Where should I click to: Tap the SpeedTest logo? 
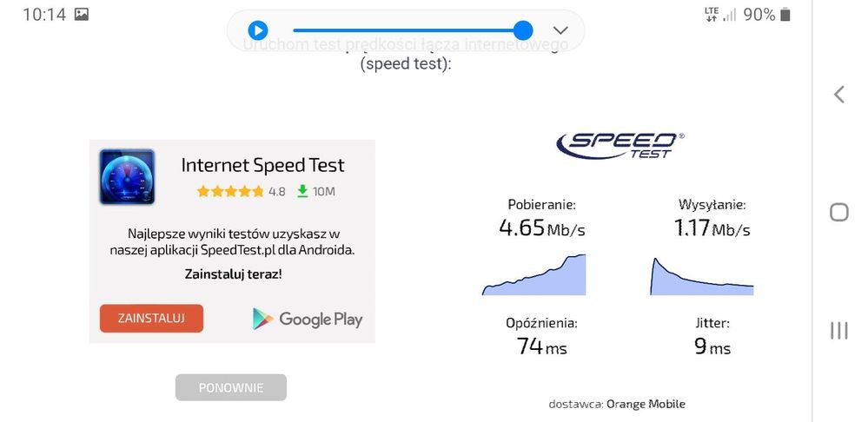coord(620,144)
